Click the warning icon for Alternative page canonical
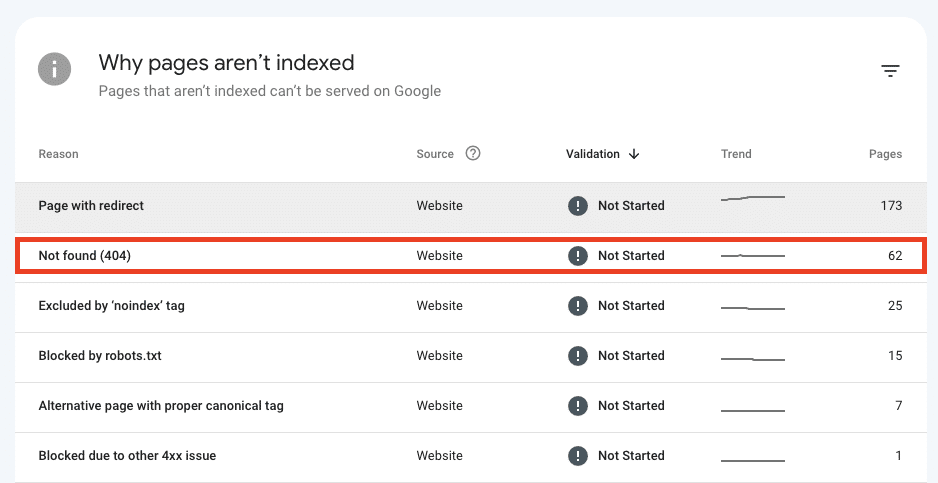 point(577,406)
